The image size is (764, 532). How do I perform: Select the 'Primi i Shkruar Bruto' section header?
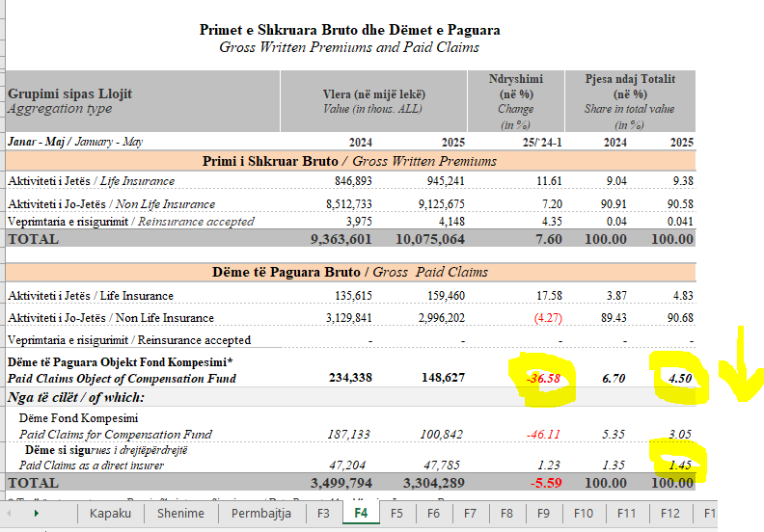350,161
